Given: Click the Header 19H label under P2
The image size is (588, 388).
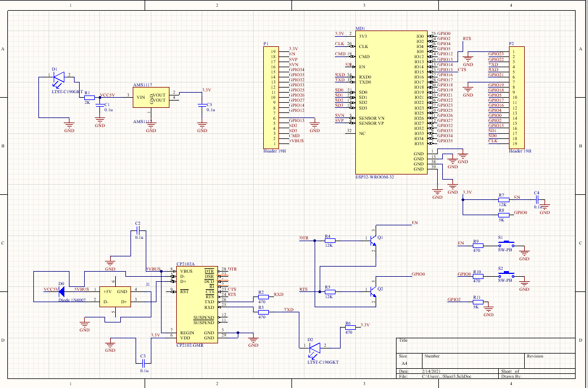Looking at the screenshot, I should (520, 151).
